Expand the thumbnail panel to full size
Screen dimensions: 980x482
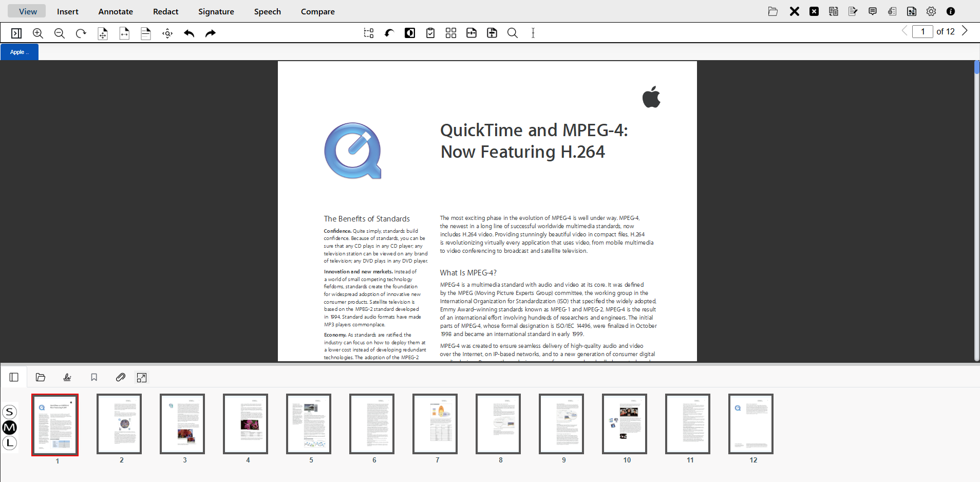141,377
